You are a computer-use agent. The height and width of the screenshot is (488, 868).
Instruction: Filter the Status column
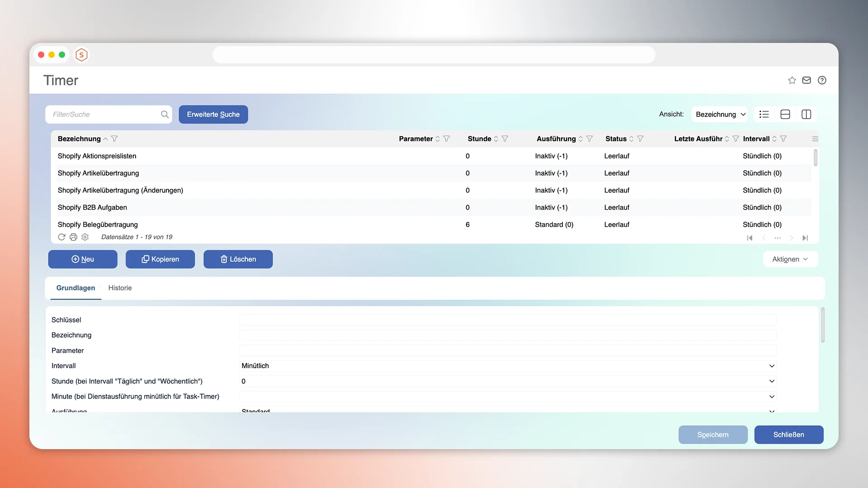641,139
